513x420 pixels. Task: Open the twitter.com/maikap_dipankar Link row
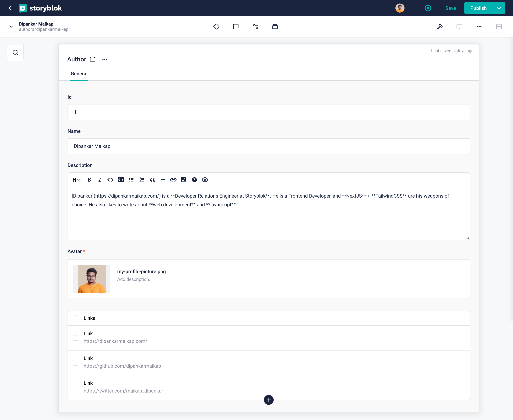(x=269, y=388)
